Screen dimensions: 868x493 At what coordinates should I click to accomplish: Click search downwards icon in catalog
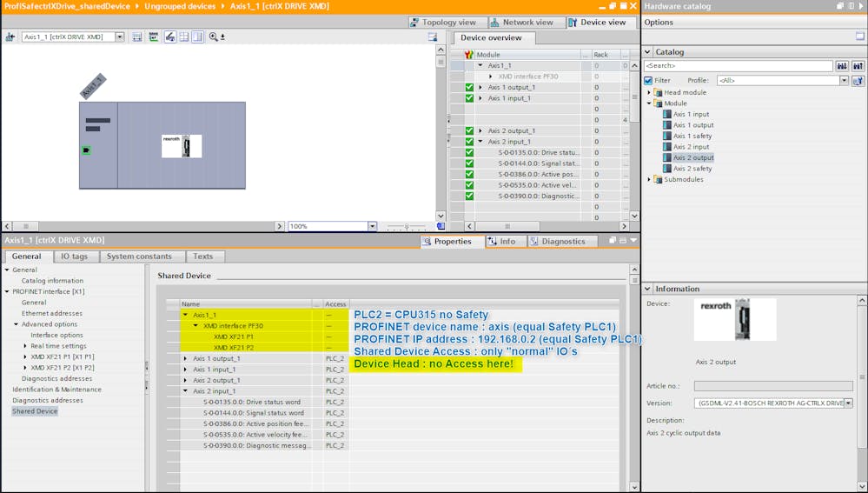[842, 66]
